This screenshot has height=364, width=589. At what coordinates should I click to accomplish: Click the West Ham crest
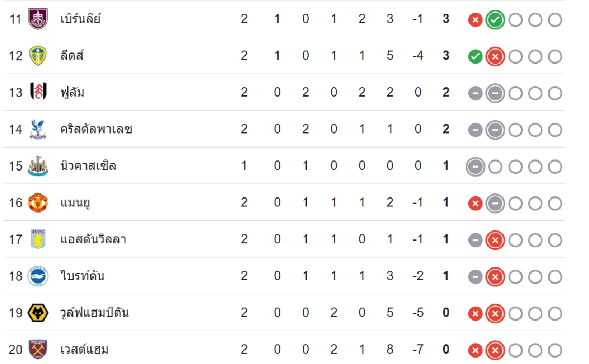point(38,350)
